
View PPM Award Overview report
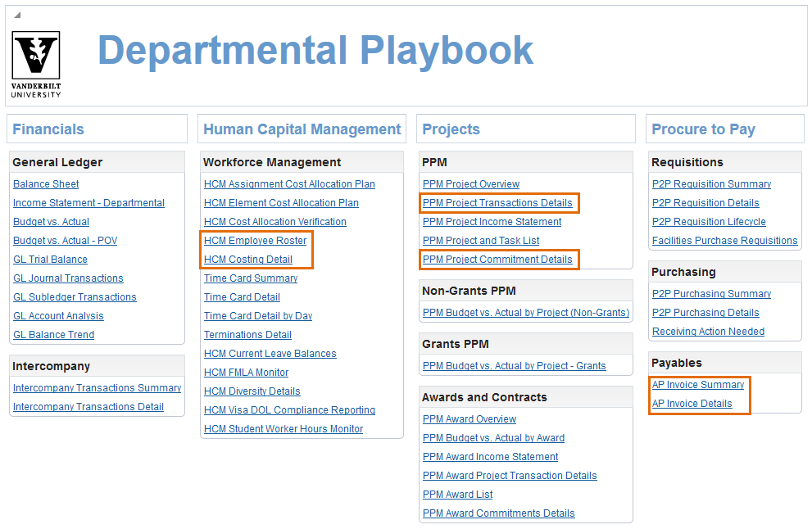[470, 419]
